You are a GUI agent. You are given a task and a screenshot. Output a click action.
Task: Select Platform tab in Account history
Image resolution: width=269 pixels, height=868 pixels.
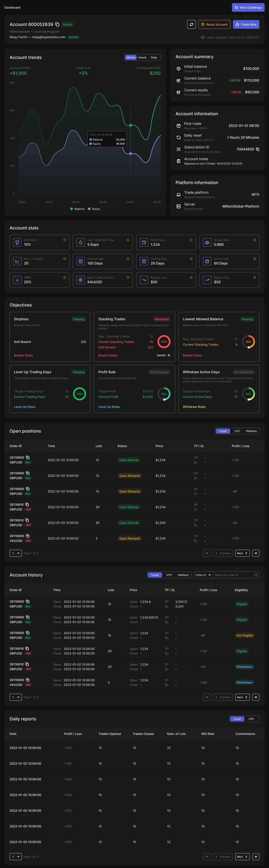click(183, 575)
